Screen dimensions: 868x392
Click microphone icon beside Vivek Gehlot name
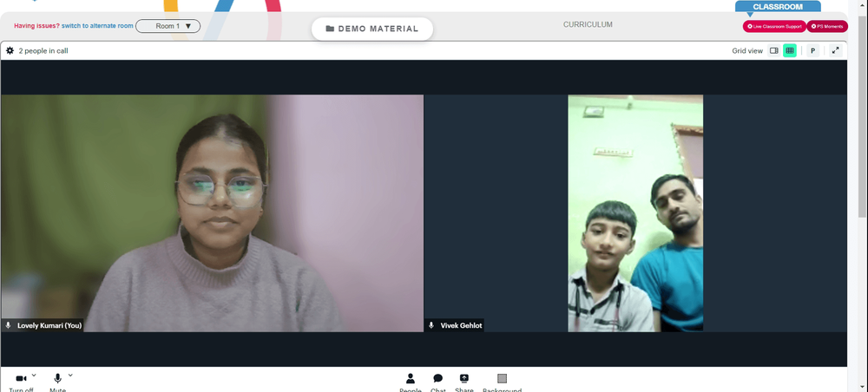point(431,325)
